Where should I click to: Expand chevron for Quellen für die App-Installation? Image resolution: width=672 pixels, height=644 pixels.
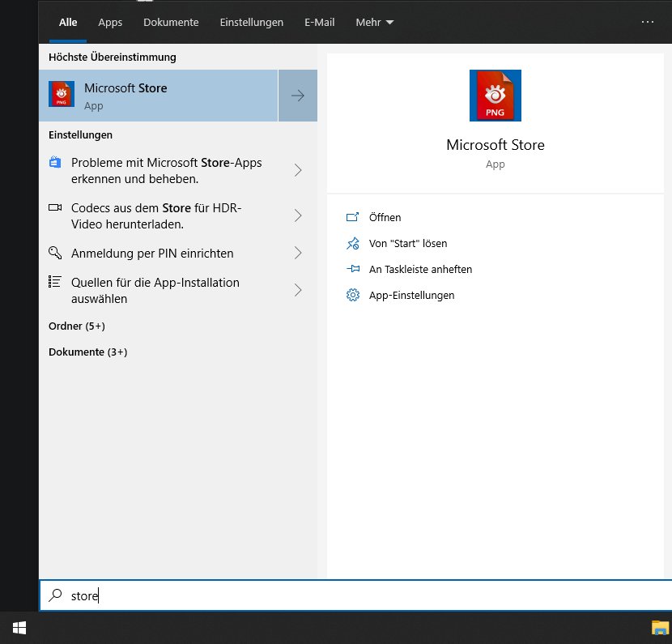(x=298, y=290)
